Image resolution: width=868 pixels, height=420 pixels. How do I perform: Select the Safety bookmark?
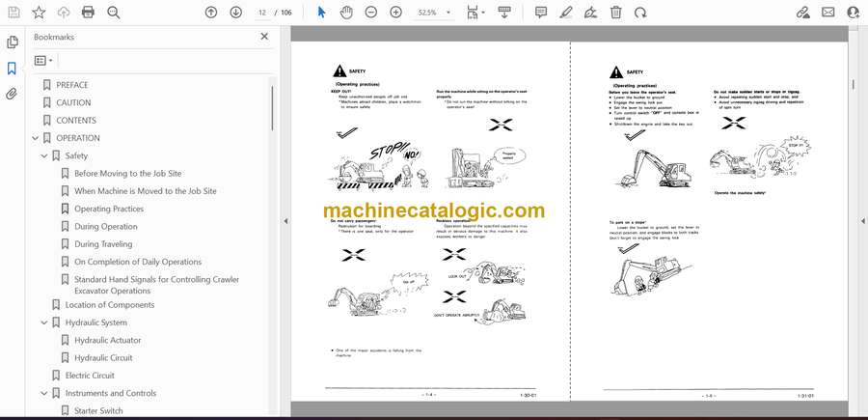[x=76, y=156]
